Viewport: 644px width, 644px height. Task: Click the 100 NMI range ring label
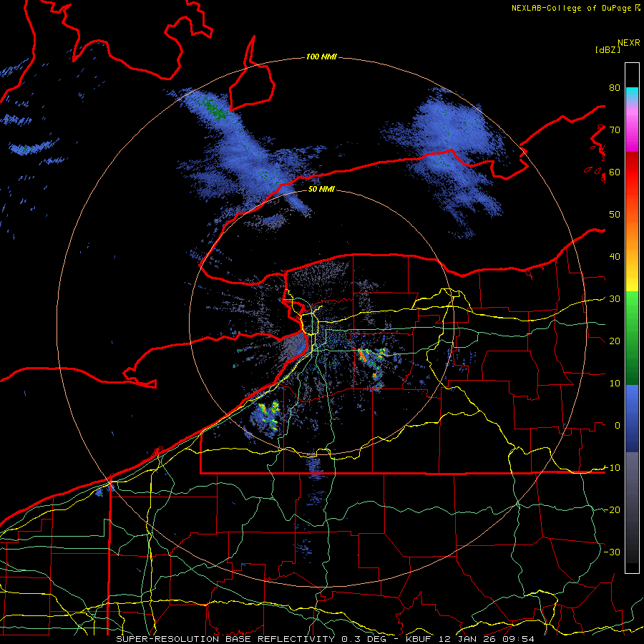tap(321, 57)
